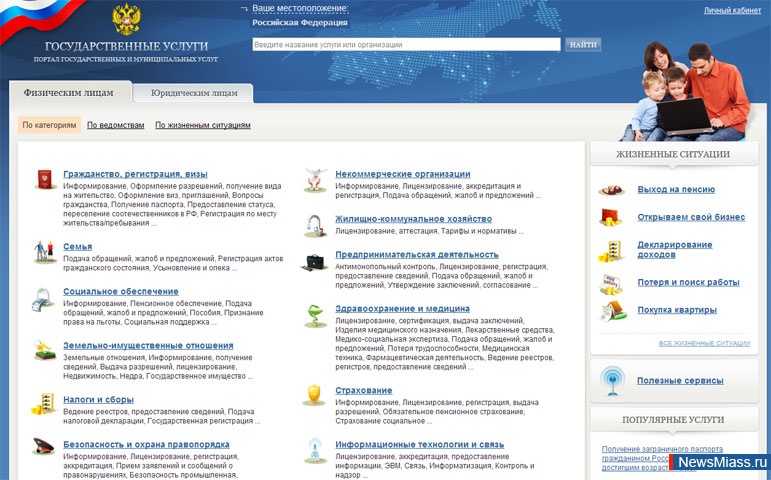The height and width of the screenshot is (480, 771).
Task: Select the Физическим лицам tab
Action: [68, 93]
